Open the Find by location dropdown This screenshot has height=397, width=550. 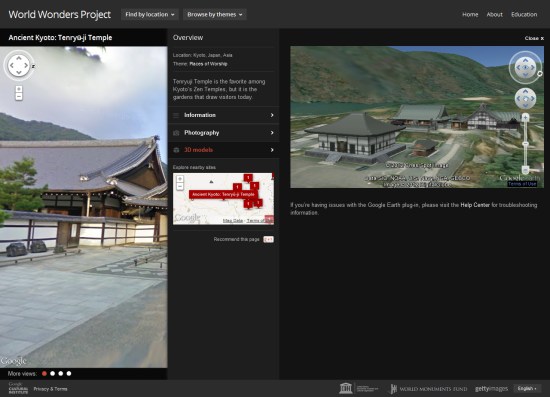[x=150, y=14]
